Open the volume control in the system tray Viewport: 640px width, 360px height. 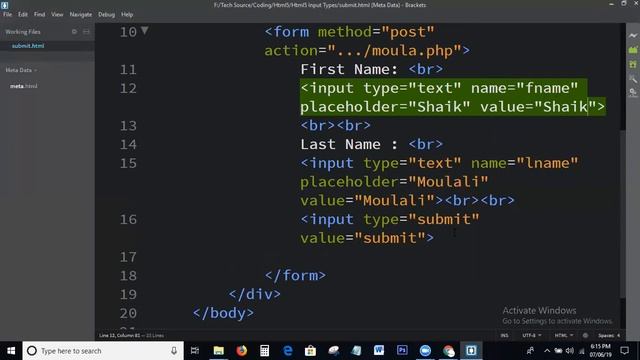(570, 351)
